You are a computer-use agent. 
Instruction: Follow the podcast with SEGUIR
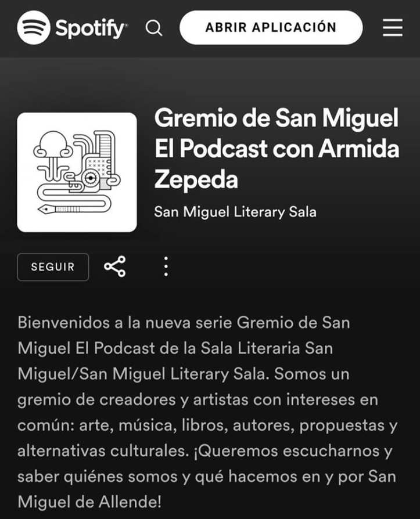tap(53, 267)
